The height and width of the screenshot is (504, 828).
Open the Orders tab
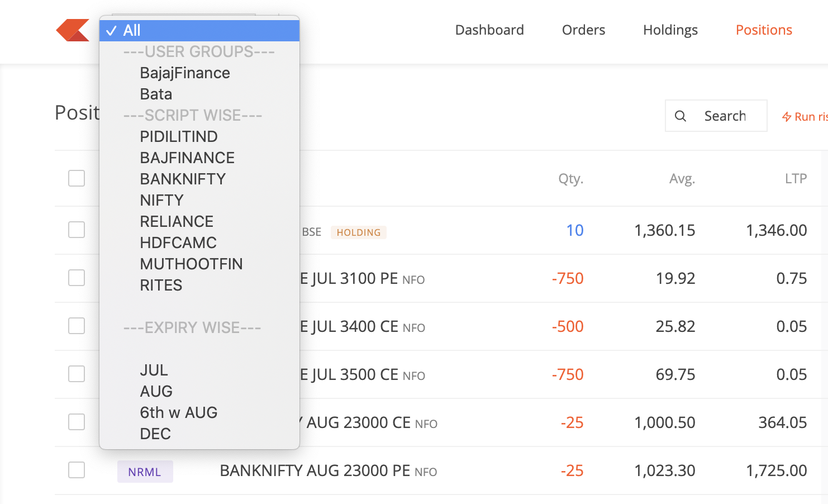tap(583, 30)
